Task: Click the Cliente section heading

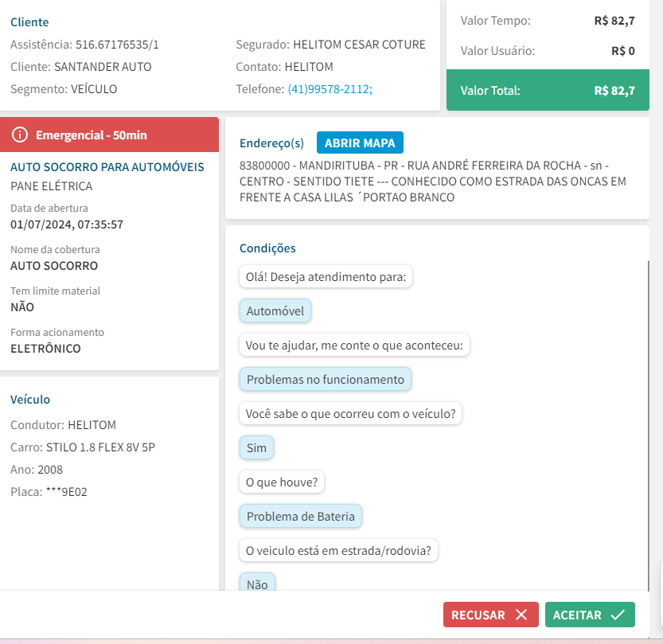Action: tap(29, 22)
